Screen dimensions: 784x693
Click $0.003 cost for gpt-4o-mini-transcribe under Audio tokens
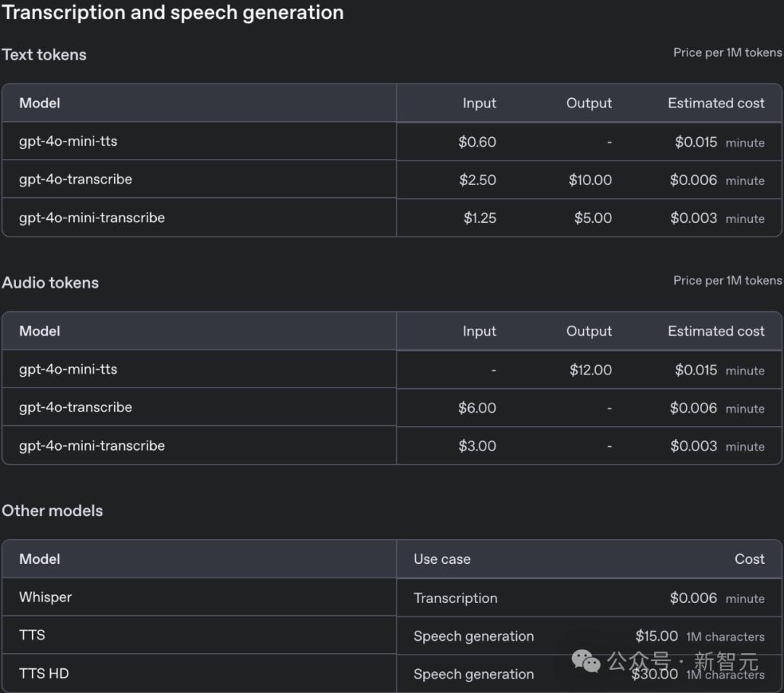coord(693,446)
